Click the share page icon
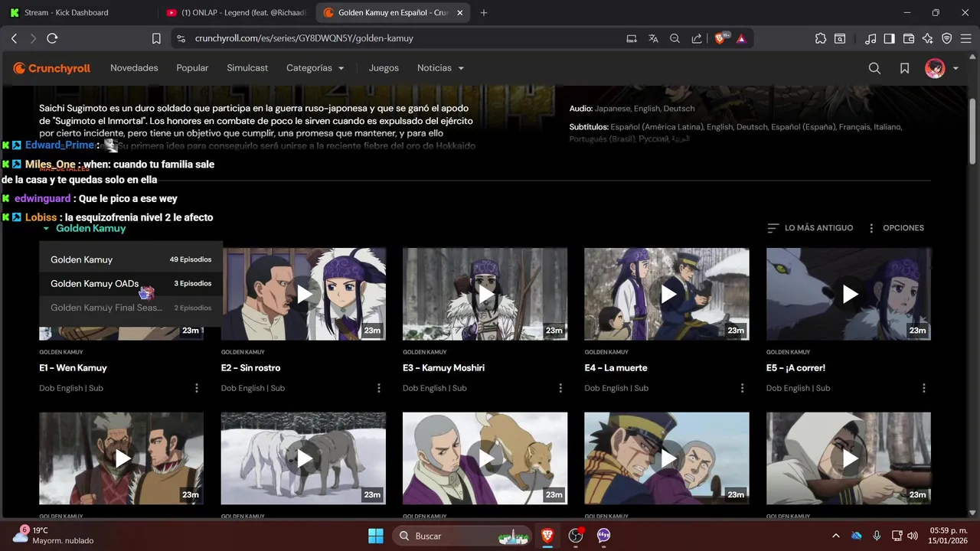 (x=697, y=38)
